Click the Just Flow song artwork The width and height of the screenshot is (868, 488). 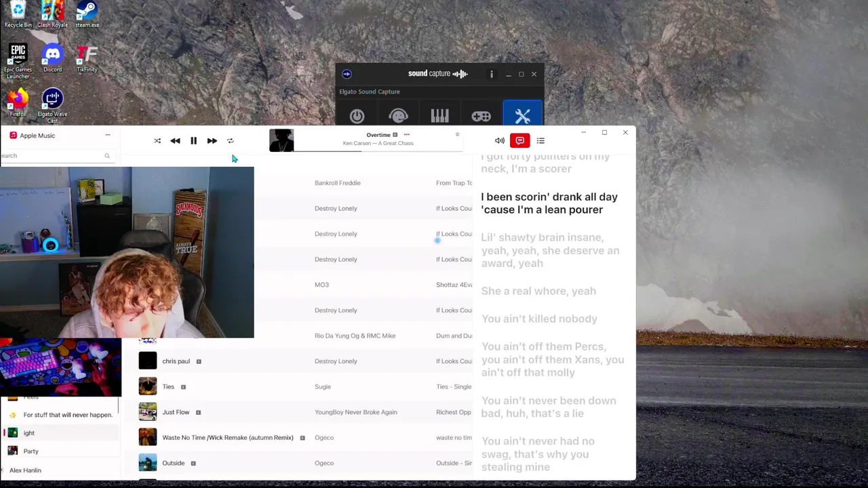pyautogui.click(x=147, y=412)
